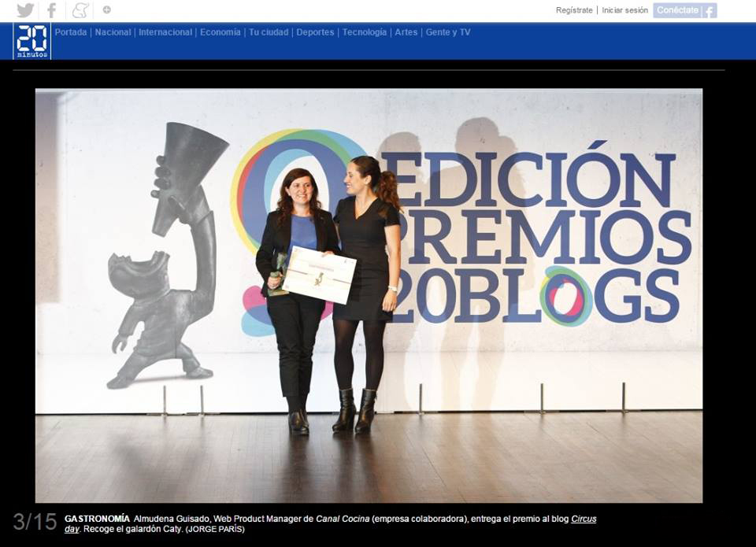
Task: Open the Twitter share icon
Action: point(25,10)
